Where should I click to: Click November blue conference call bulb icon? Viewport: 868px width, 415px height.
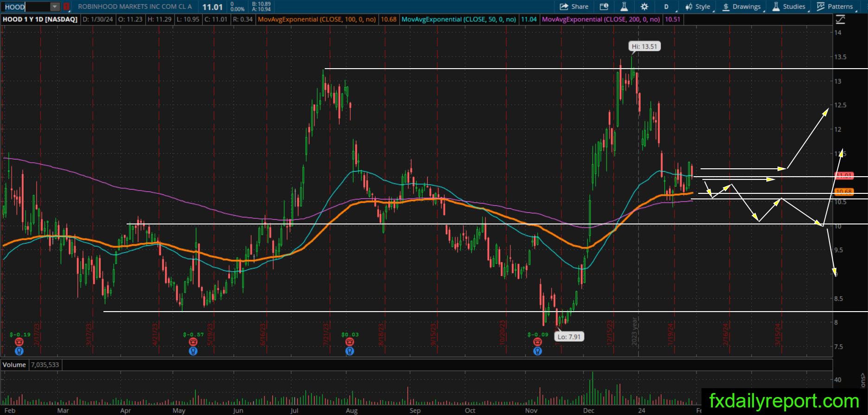(x=537, y=351)
